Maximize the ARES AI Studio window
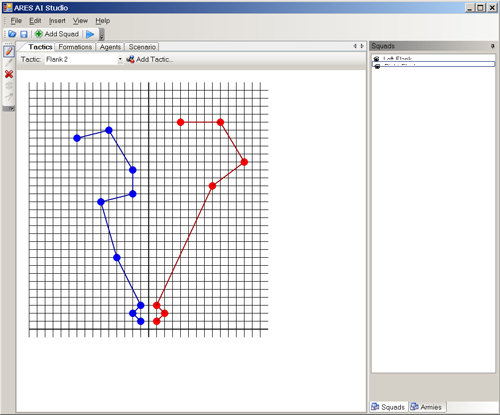Screen dimensions: 500x415 pos(481,7)
